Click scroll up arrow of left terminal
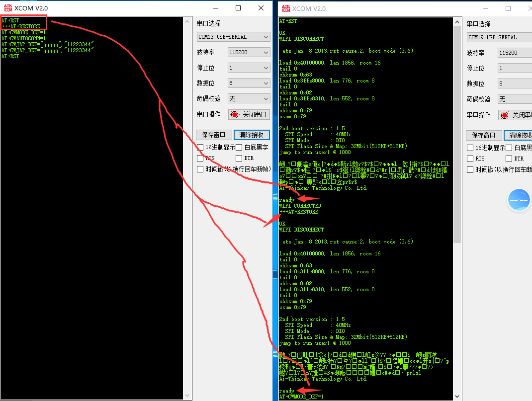The width and height of the screenshot is (532, 401). tap(187, 21)
